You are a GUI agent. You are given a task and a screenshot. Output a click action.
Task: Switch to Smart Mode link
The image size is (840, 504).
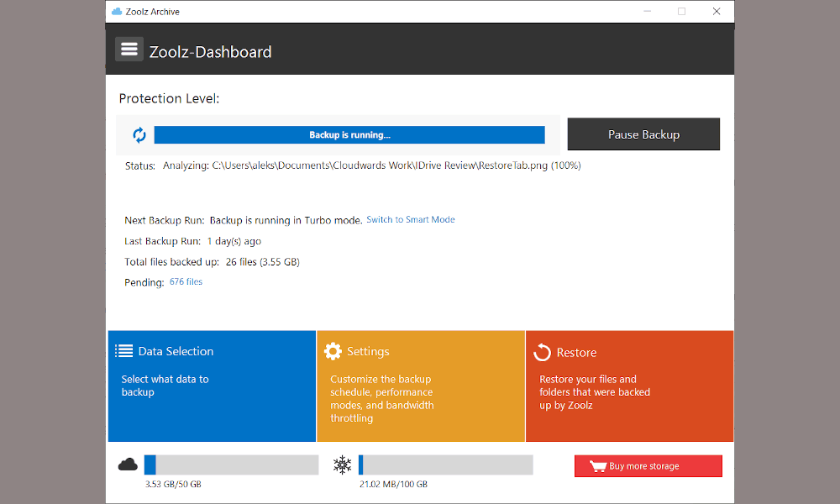pyautogui.click(x=411, y=219)
